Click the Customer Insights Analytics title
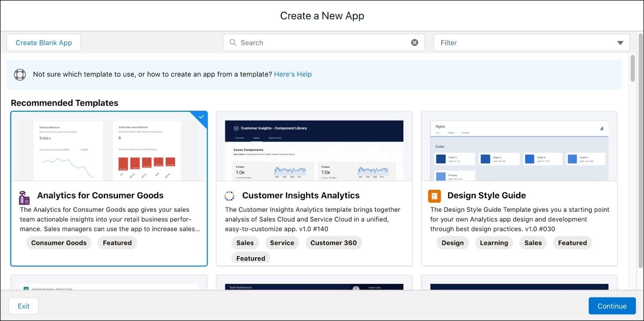The image size is (644, 321). pos(301,195)
